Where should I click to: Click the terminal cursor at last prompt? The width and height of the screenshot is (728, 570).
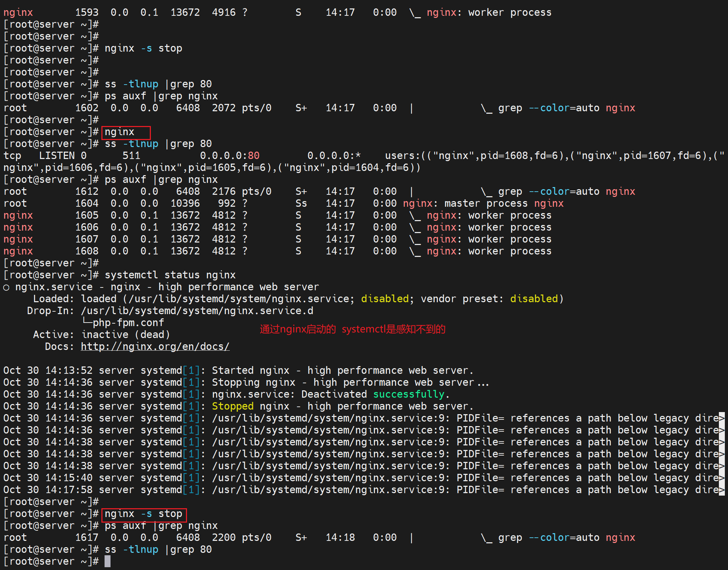[107, 561]
